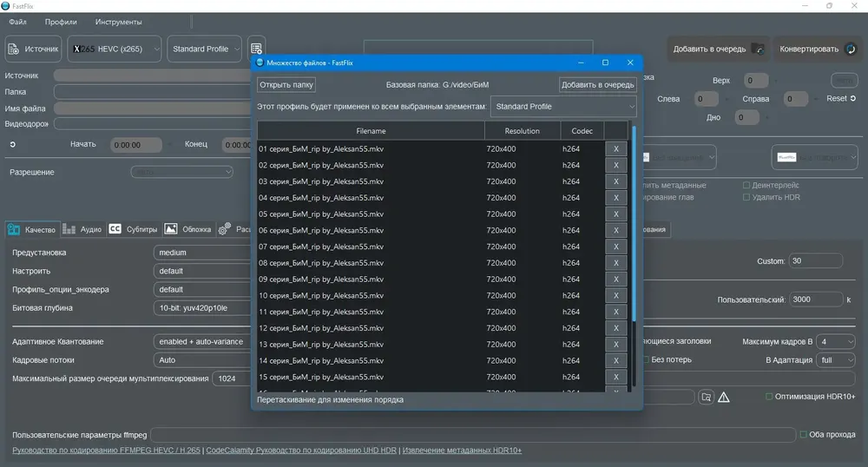Click the reset time arrow icon near Начать

pos(13,144)
